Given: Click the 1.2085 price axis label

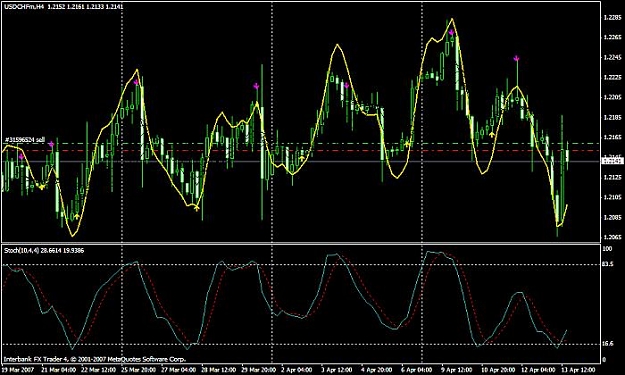Looking at the screenshot, I should click(x=612, y=218).
